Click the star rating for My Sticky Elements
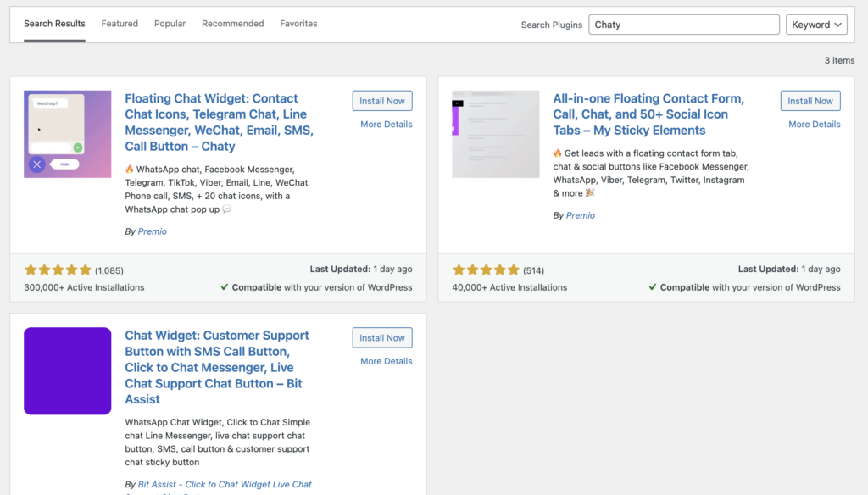Image resolution: width=868 pixels, height=495 pixels. click(x=485, y=269)
